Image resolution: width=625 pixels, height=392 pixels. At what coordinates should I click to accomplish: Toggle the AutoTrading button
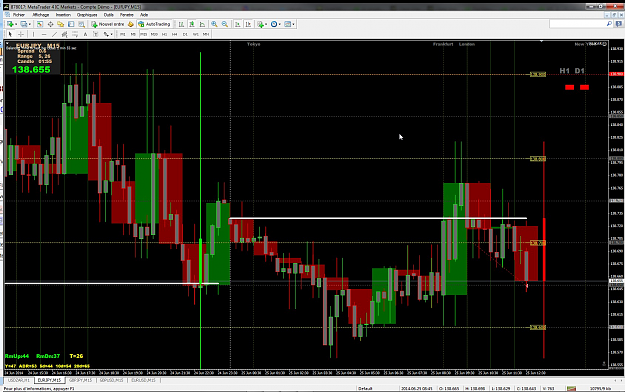[154, 24]
